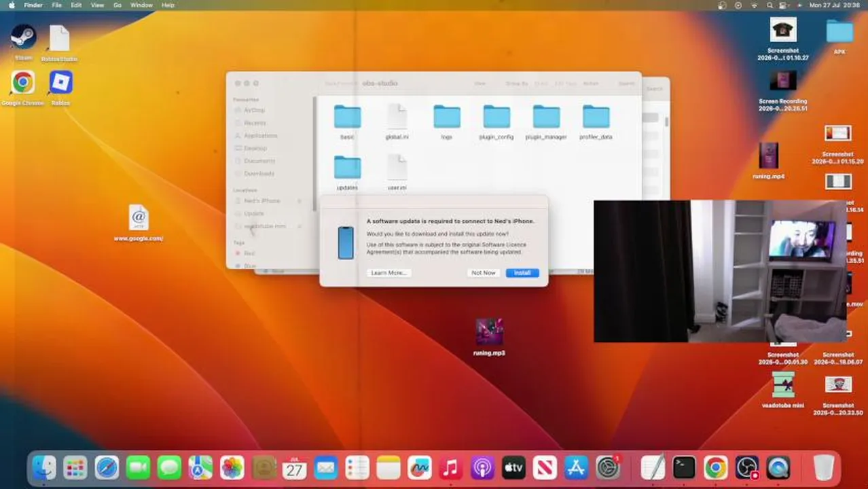The image size is (868, 489).
Task: Open Safari from the Dock
Action: [x=107, y=468]
